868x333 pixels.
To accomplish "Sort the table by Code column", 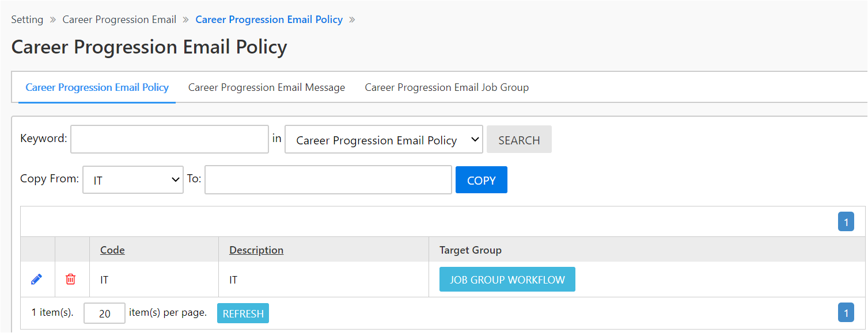I will [x=112, y=250].
